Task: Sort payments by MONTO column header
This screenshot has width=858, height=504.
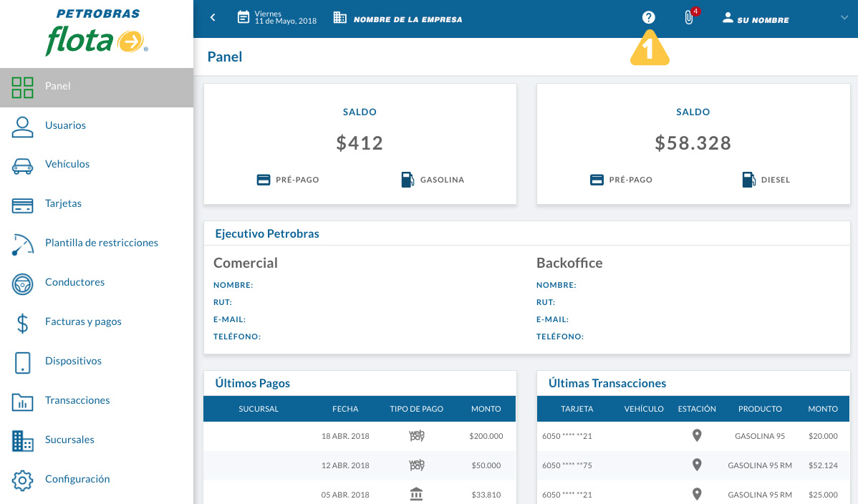Action: pos(486,409)
